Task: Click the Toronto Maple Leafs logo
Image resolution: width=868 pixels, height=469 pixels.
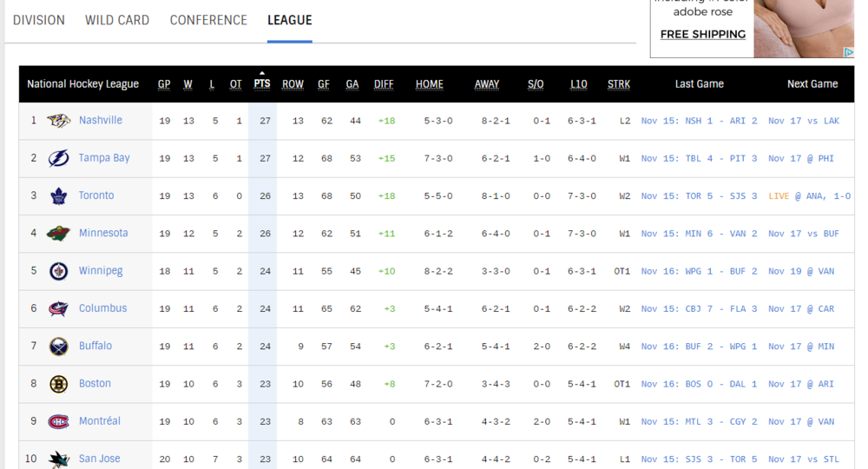Action: tap(58, 196)
